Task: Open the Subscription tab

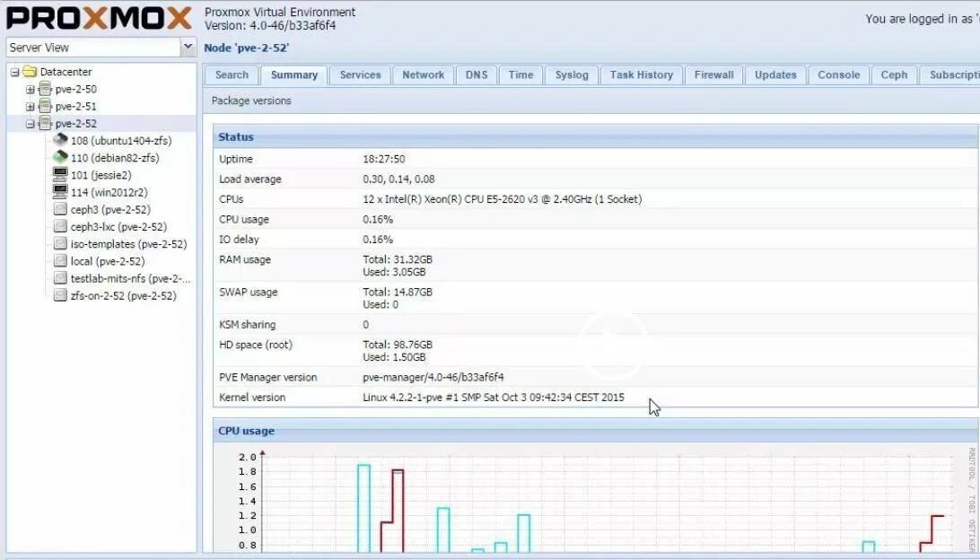Action: (x=950, y=75)
